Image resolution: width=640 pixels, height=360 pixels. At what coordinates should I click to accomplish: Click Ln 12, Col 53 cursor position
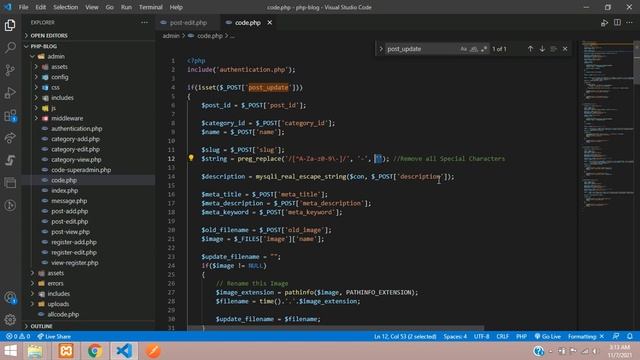coord(405,336)
